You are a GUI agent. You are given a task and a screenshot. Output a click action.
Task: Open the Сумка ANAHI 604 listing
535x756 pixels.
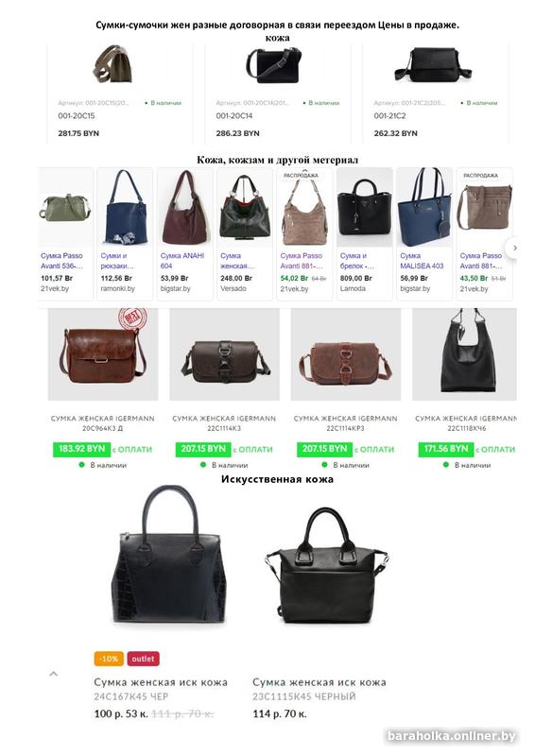pos(182,261)
